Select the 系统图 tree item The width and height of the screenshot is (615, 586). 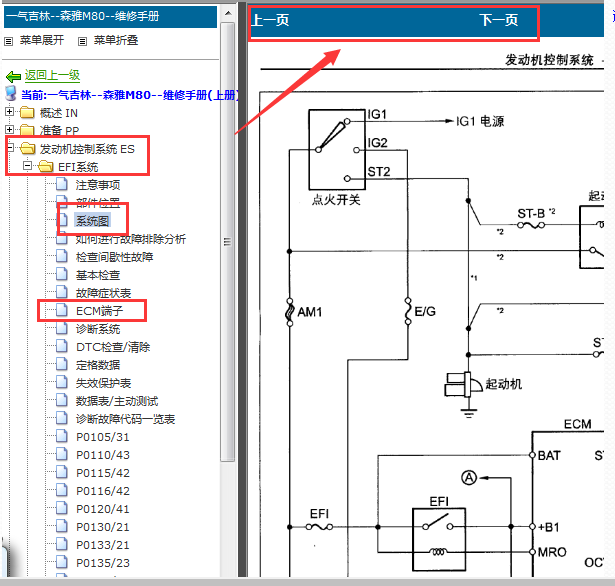pos(92,220)
